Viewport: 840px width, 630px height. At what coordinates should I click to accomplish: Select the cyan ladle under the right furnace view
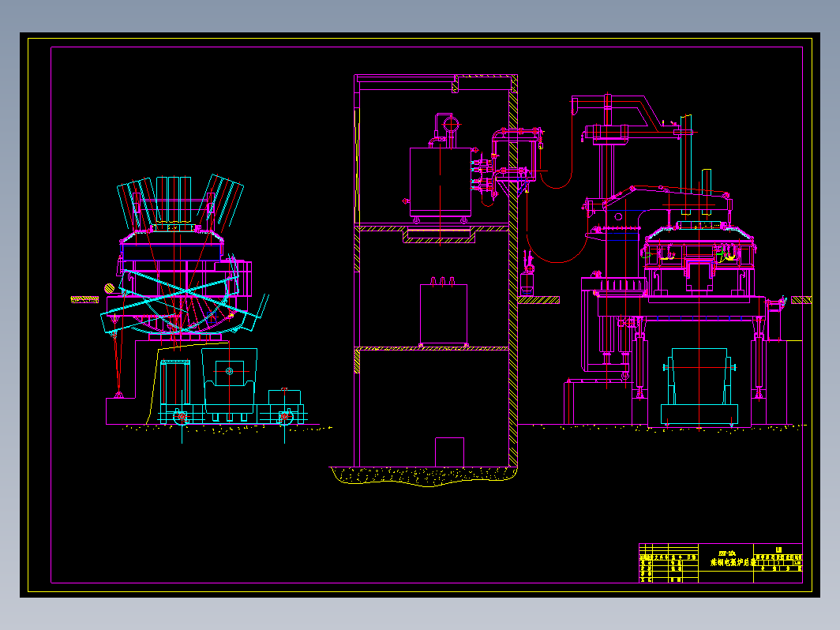coord(699,387)
